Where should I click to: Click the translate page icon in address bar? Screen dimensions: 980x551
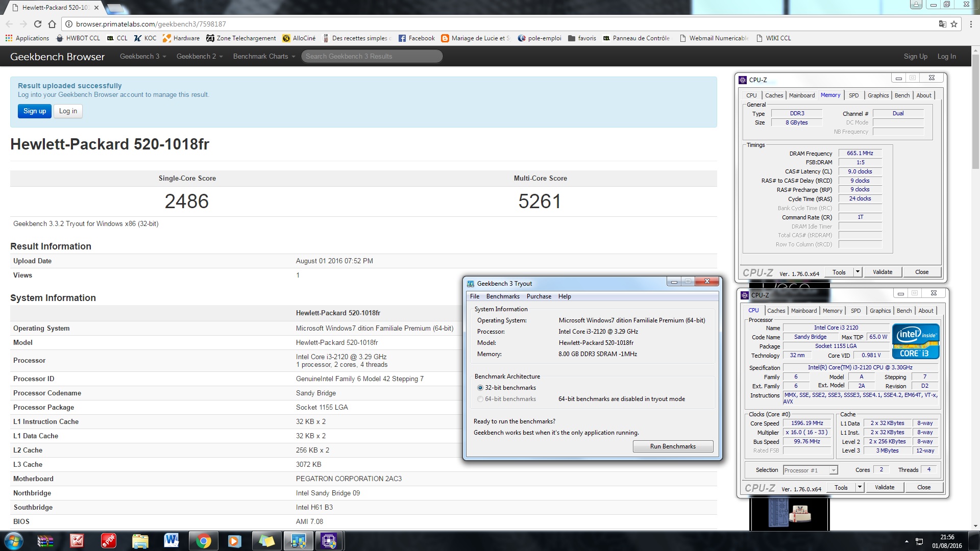[x=942, y=24]
